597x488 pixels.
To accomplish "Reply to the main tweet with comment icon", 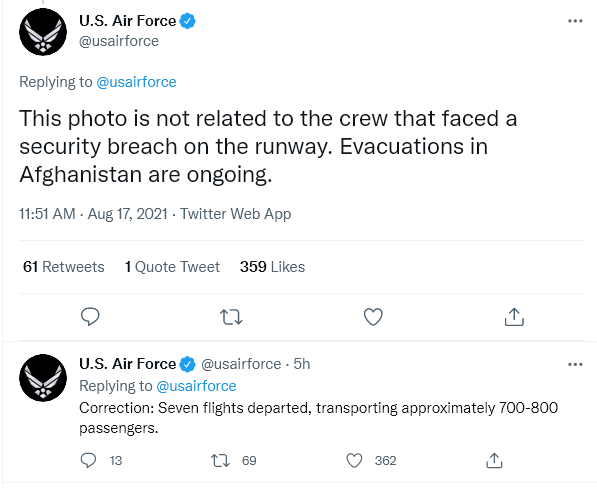I will (x=90, y=317).
